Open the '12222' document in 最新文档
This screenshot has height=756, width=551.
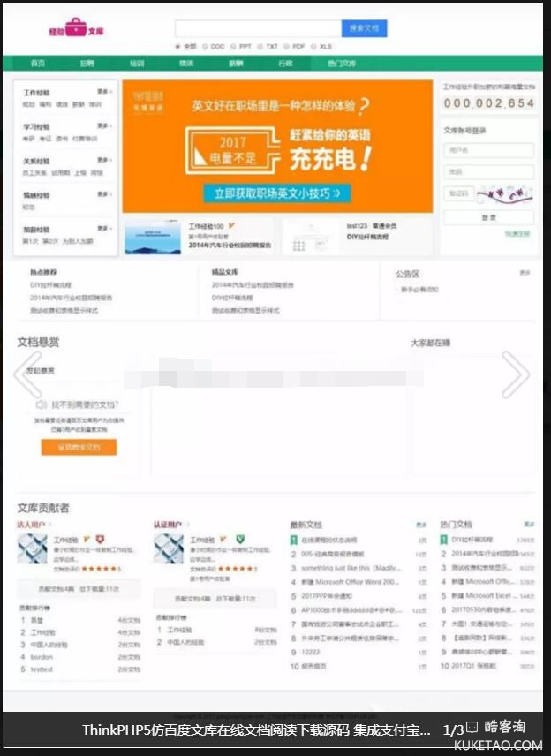(311, 653)
